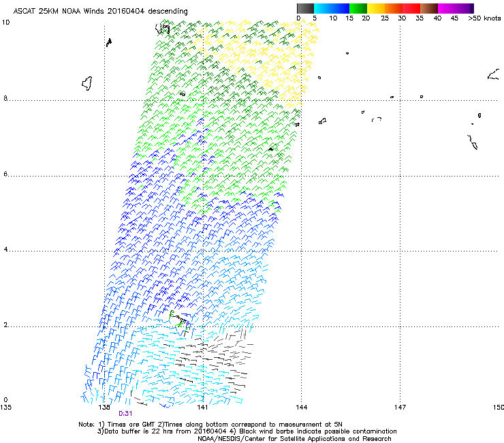
Task: Click longitude label 141 on bottom axis
Action: pos(202,408)
